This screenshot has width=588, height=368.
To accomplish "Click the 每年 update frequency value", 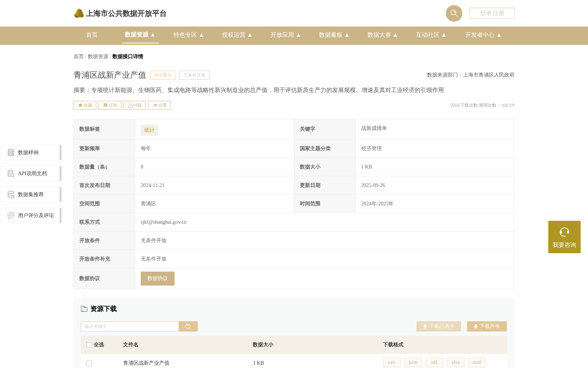I will (146, 149).
